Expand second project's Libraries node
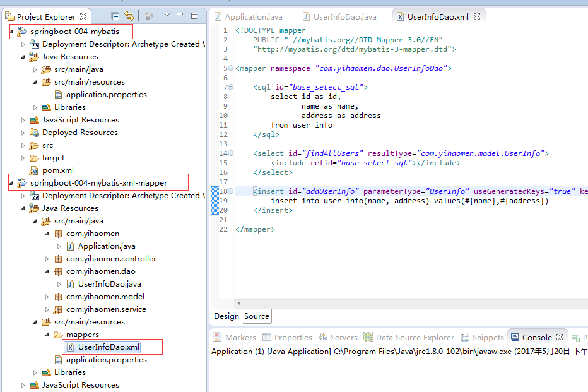Viewport: 588px width, 392px height. pos(35,372)
